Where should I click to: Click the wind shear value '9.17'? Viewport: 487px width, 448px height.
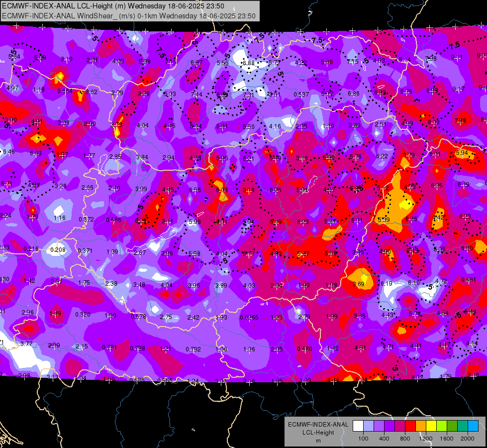[459, 89]
